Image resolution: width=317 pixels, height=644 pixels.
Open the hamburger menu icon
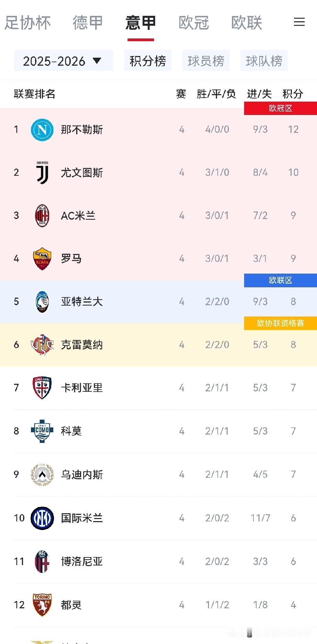(299, 22)
